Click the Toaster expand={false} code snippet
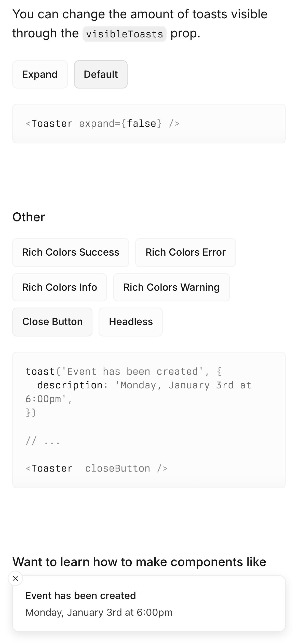Image resolution: width=298 pixels, height=644 pixels. [x=103, y=124]
